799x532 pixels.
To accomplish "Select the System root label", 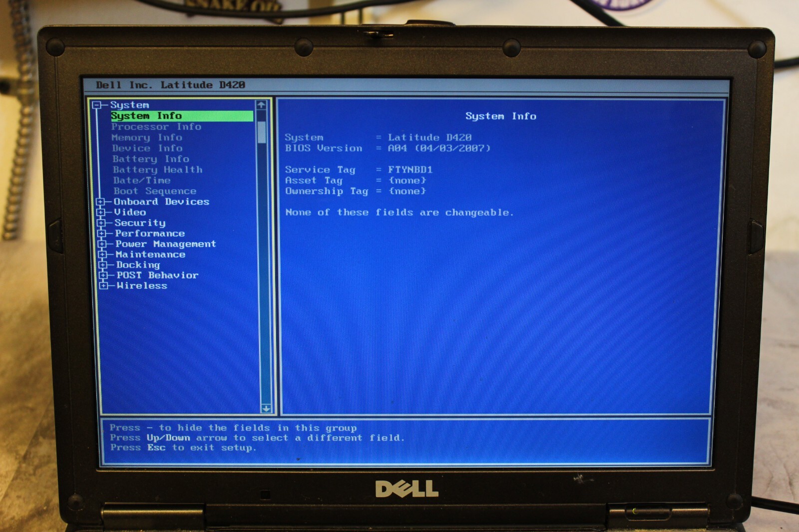I will [130, 105].
